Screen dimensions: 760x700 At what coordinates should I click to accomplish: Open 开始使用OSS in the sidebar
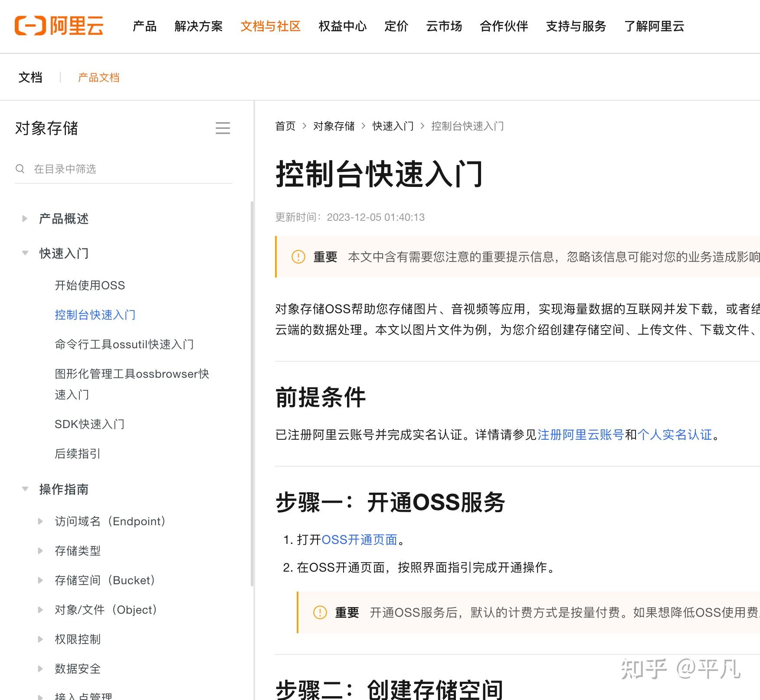[x=90, y=285]
